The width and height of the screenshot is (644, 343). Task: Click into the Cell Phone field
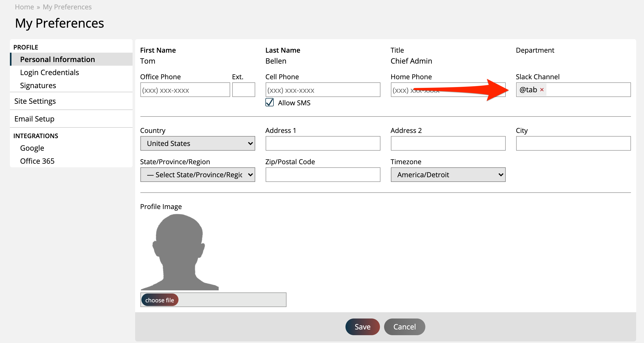[323, 90]
